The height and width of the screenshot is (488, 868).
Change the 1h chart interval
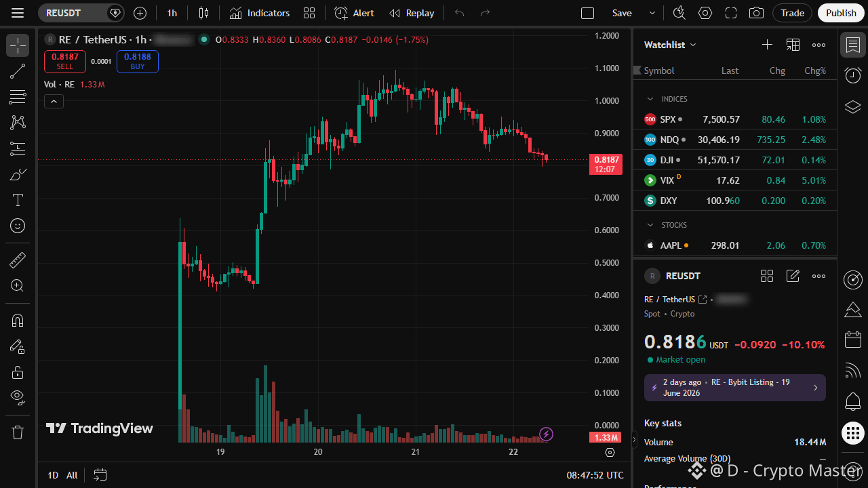[x=172, y=13]
